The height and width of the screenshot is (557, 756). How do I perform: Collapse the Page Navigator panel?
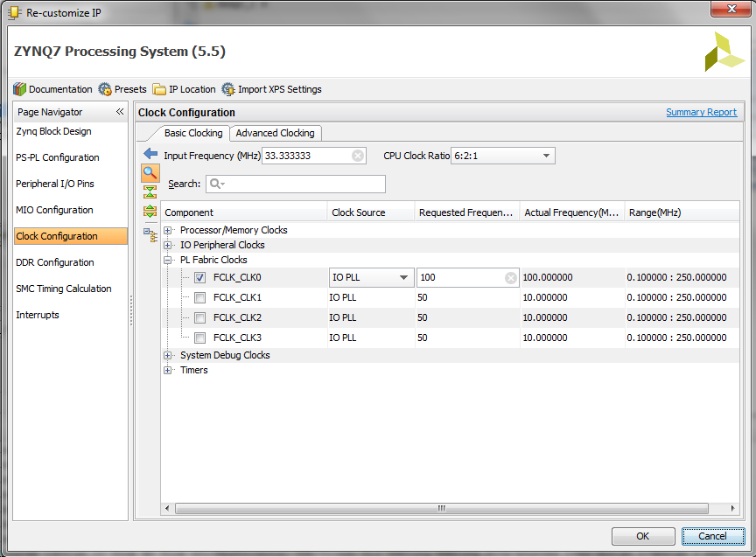(120, 112)
